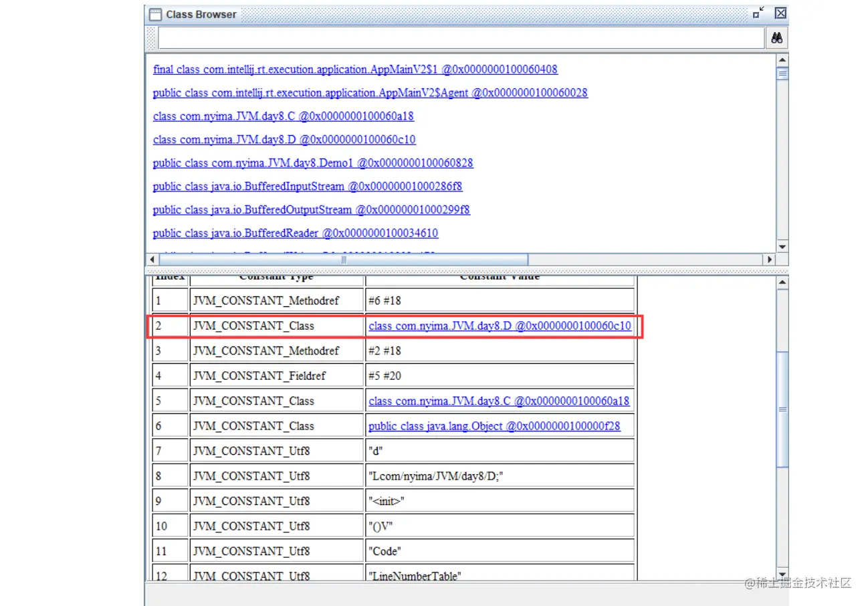Click constant pool scrollbar up arrow
The image size is (868, 606).
(782, 283)
